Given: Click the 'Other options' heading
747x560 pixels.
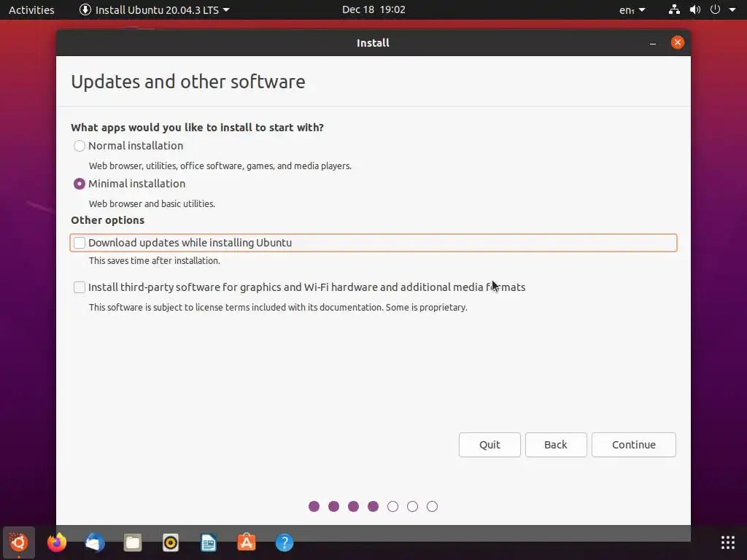Looking at the screenshot, I should click(x=108, y=220).
